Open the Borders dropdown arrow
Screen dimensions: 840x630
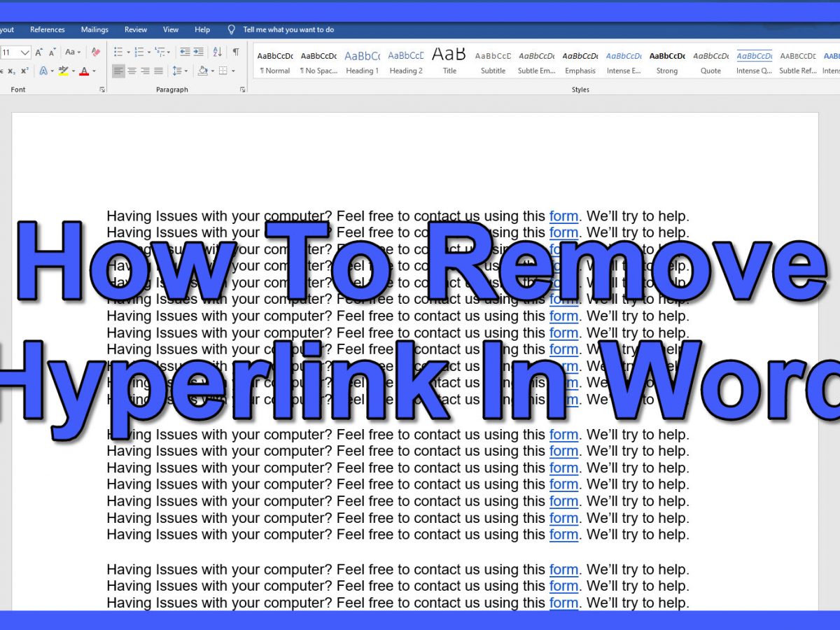coord(233,71)
